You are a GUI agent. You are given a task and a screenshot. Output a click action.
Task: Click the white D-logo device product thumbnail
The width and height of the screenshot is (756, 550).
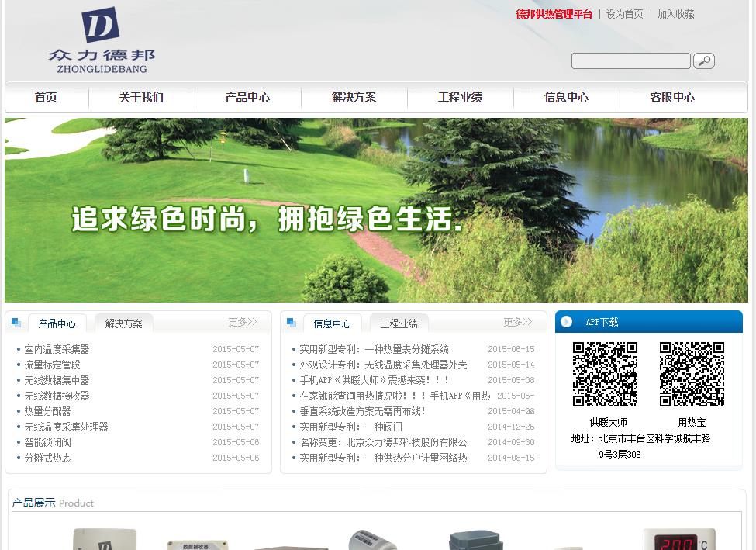pyautogui.click(x=105, y=539)
